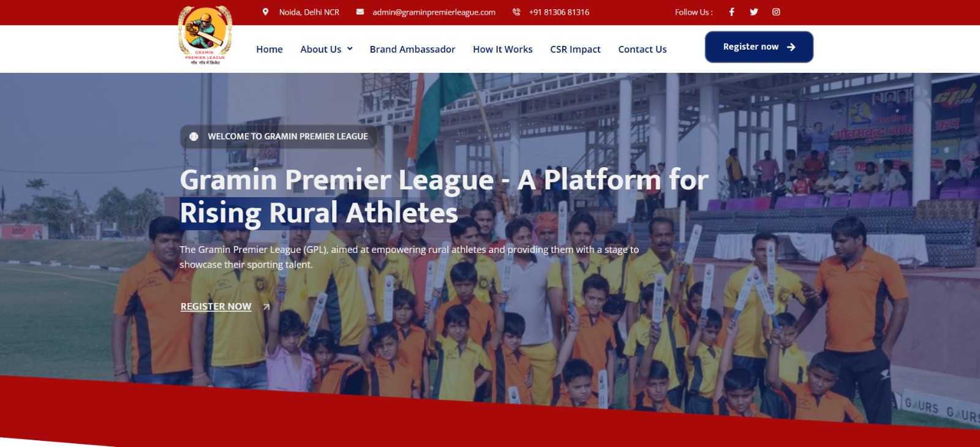
Task: Open the Instagram social icon
Action: coord(776,12)
